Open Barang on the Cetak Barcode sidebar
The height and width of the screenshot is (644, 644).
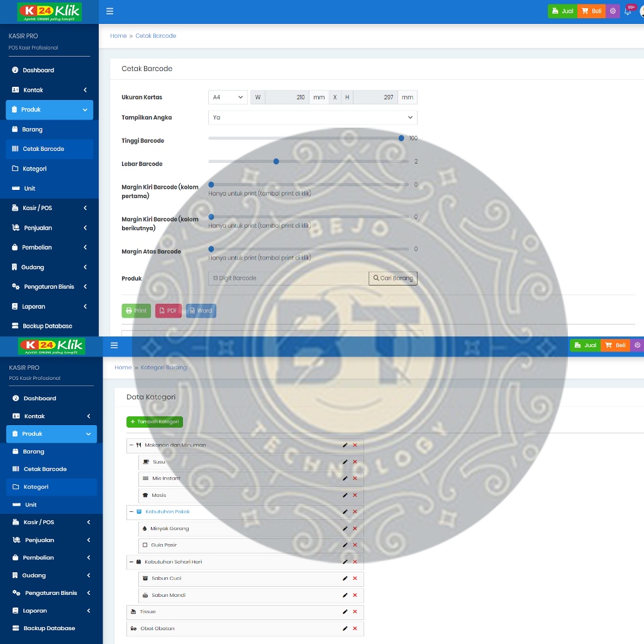point(49,130)
